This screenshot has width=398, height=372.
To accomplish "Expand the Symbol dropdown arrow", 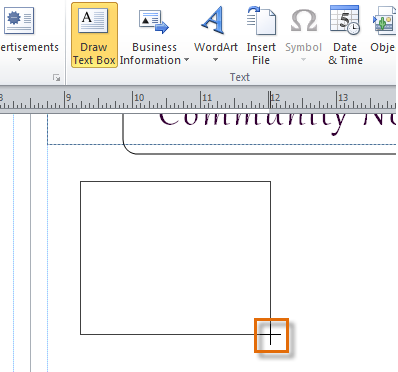I will 303,60.
